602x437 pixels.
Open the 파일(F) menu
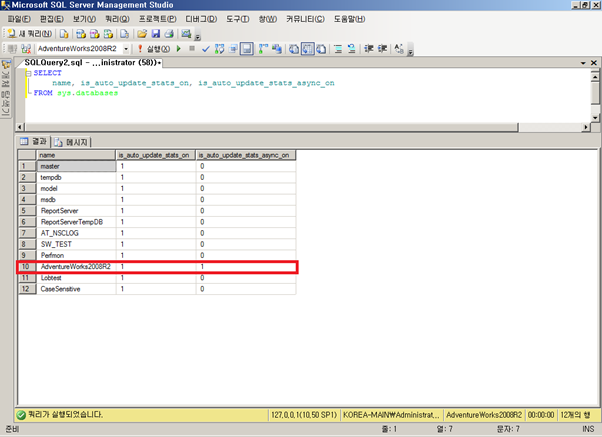[19, 19]
